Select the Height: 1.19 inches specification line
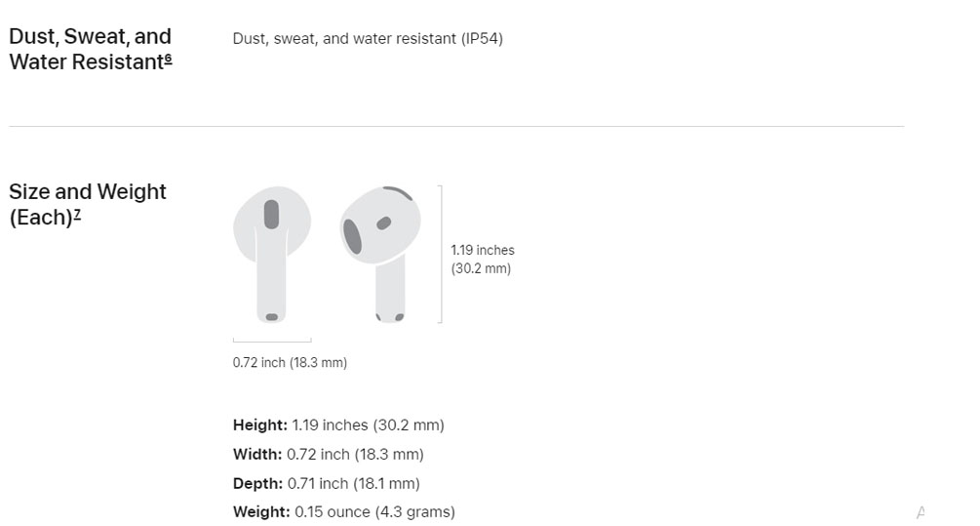This screenshot has height=526, width=980. [338, 425]
